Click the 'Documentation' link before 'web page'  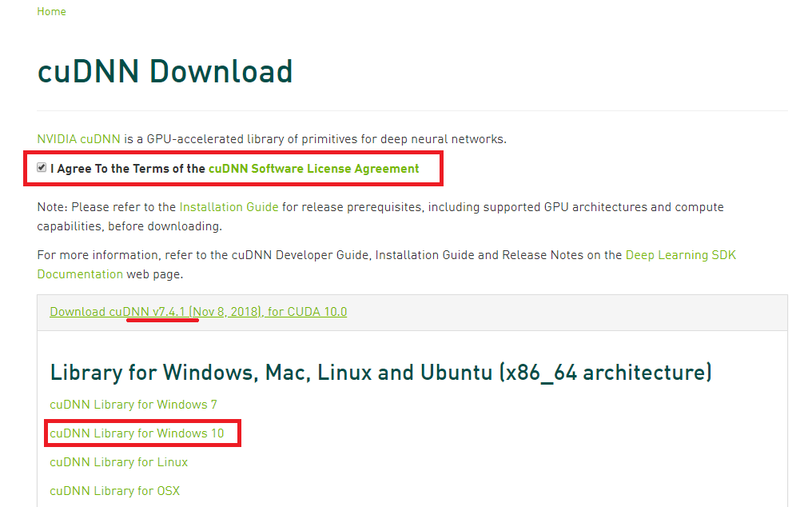(80, 274)
